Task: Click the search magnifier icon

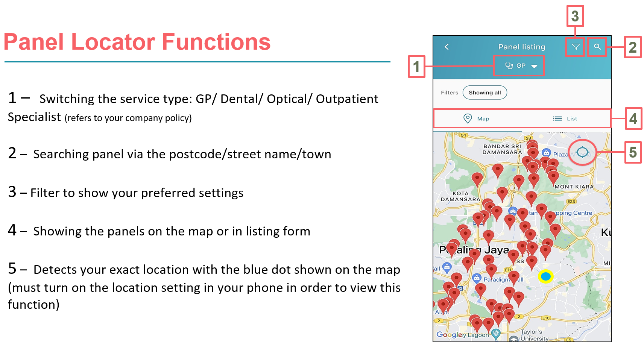Action: 597,47
